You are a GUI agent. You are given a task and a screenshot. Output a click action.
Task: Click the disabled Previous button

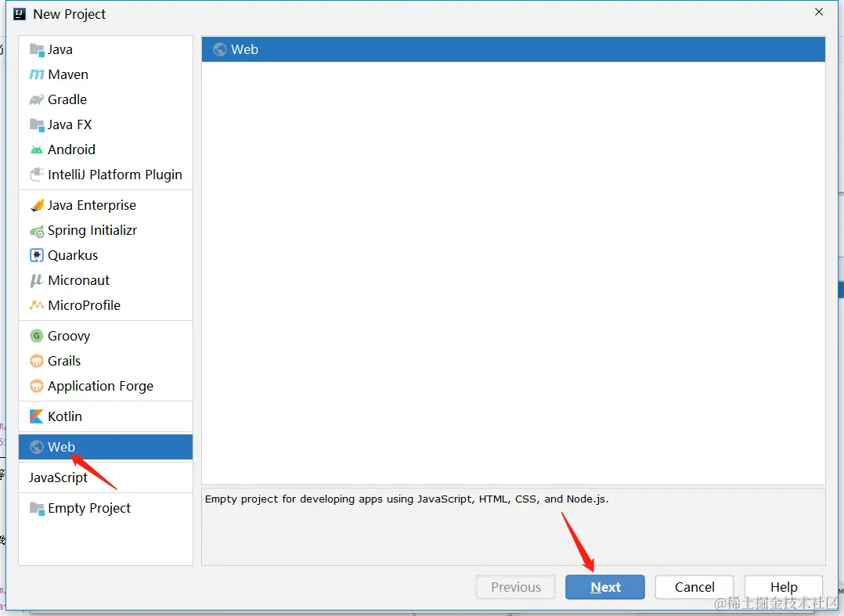[516, 587]
